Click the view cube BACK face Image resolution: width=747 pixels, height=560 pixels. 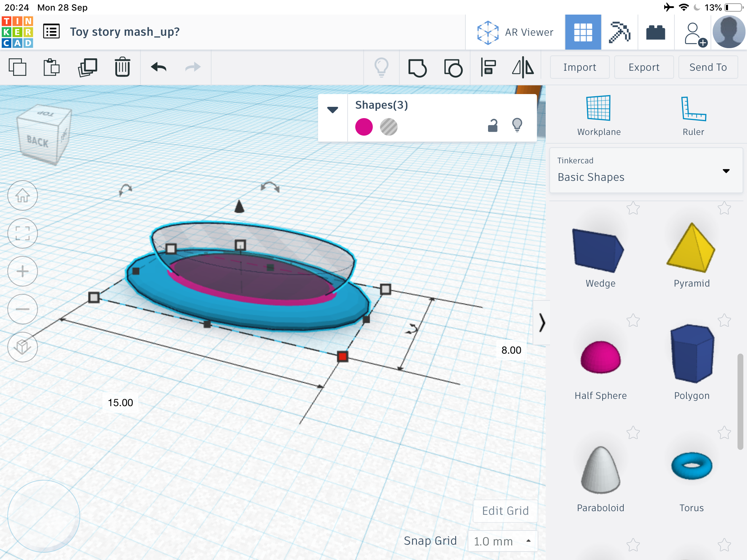pos(37,141)
